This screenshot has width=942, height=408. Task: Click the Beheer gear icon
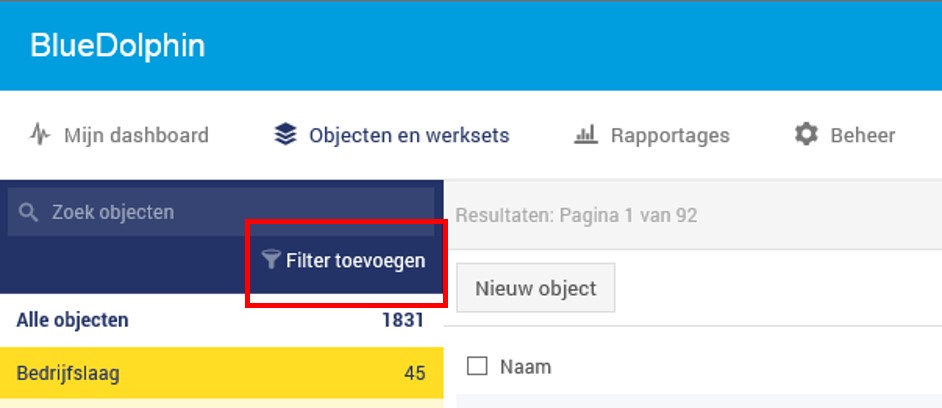(806, 134)
